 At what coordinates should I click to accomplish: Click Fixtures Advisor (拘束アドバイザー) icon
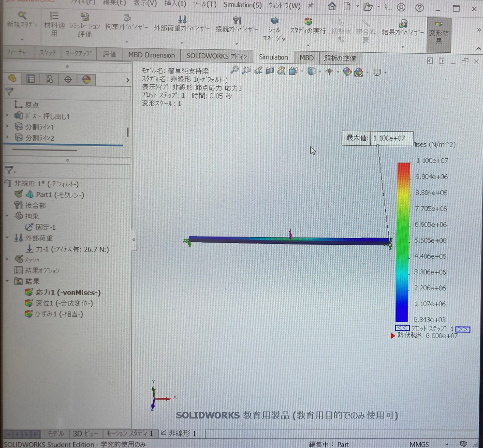point(127,18)
